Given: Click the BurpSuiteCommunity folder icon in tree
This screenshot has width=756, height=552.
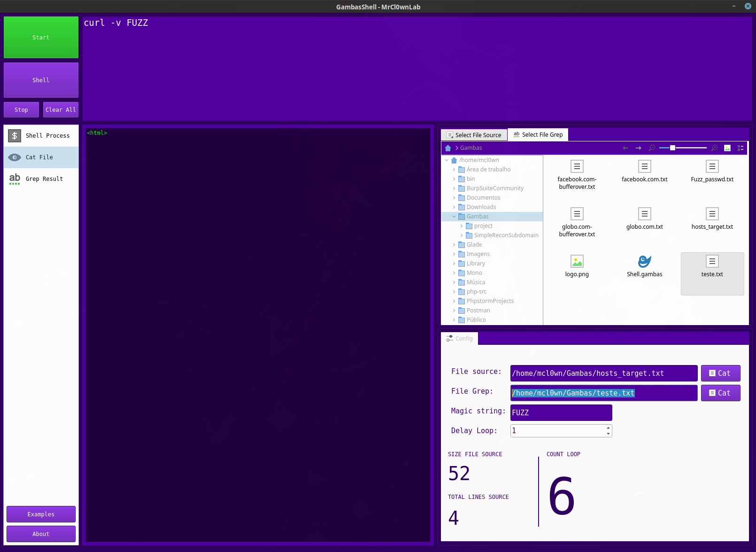Looking at the screenshot, I should (462, 188).
